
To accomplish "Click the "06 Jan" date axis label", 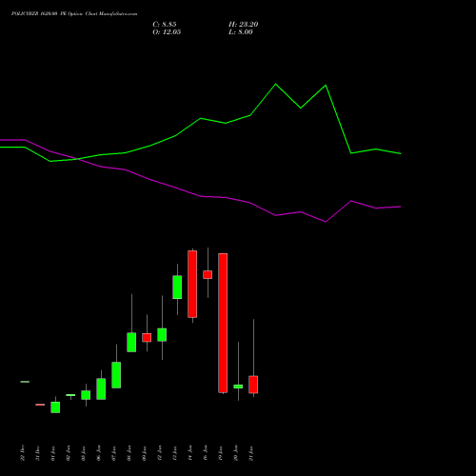I will (x=98, y=453).
